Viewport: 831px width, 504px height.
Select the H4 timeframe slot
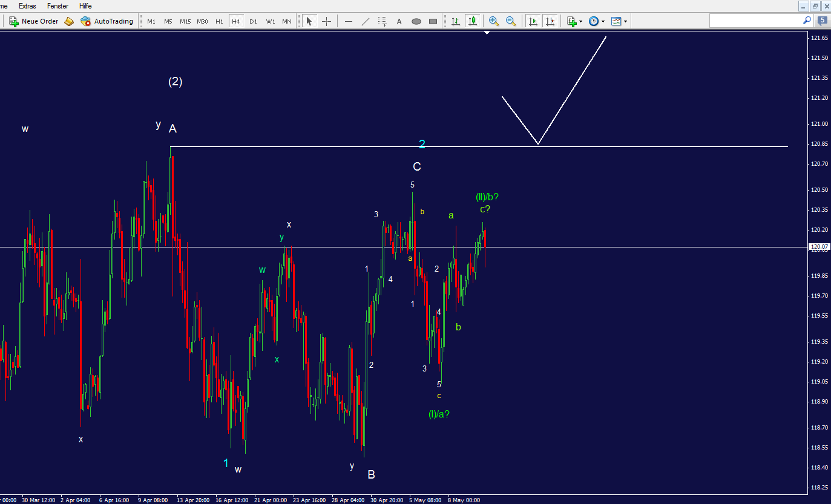[236, 21]
